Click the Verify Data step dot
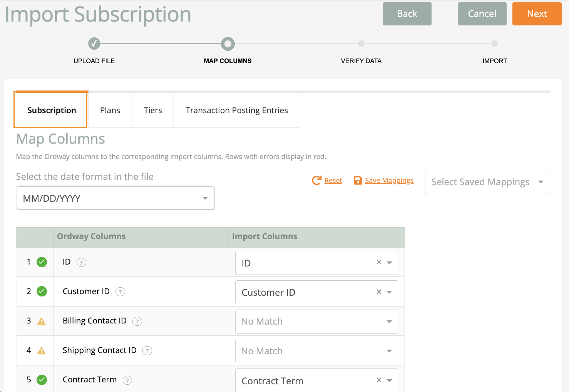The height and width of the screenshot is (392, 569). [x=361, y=44]
